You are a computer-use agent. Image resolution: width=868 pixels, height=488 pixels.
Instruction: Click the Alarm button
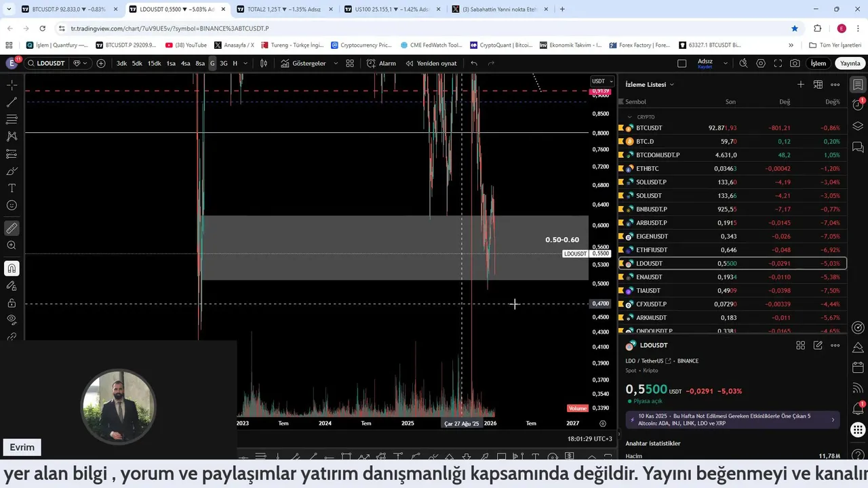click(381, 63)
